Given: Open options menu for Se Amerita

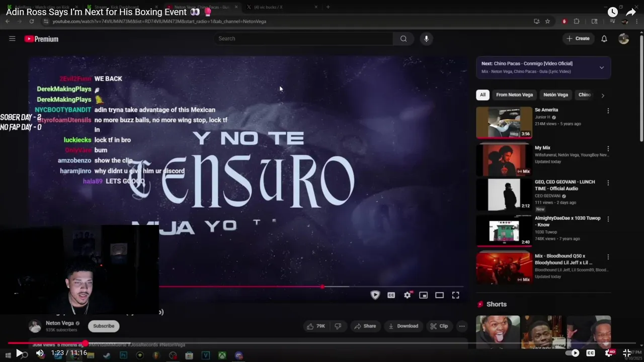Looking at the screenshot, I should (608, 111).
